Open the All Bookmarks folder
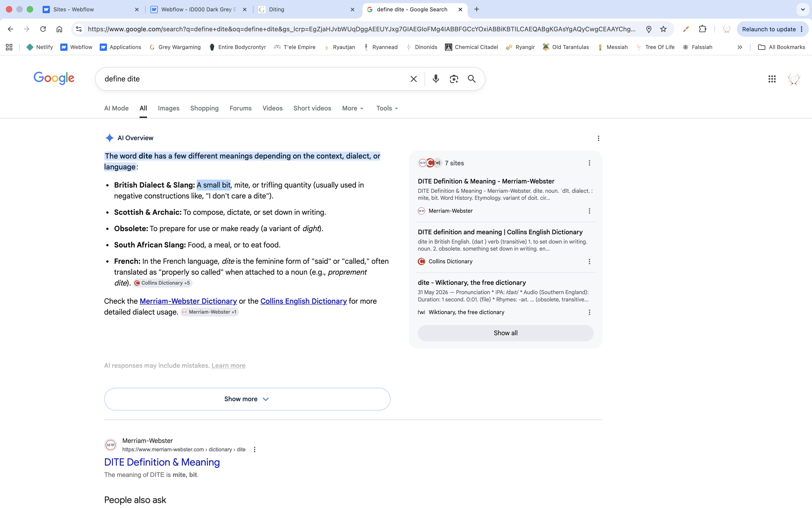Image resolution: width=812 pixels, height=508 pixels. coord(781,47)
